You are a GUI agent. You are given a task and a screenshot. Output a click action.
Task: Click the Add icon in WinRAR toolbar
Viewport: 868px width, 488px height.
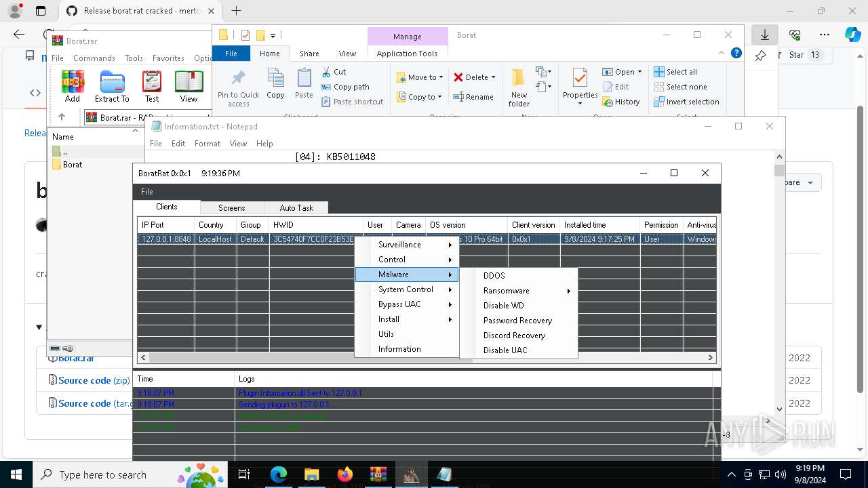point(73,86)
